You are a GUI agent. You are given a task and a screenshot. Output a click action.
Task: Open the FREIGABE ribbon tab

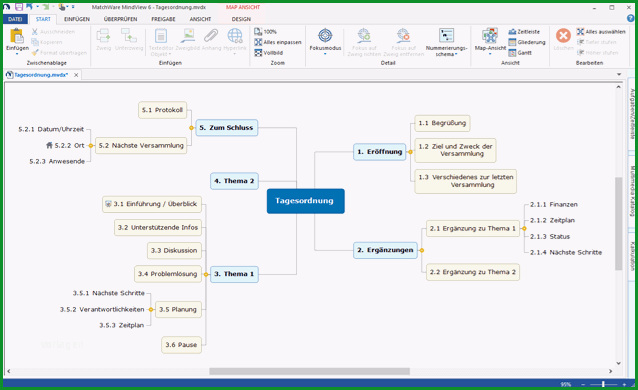(163, 19)
